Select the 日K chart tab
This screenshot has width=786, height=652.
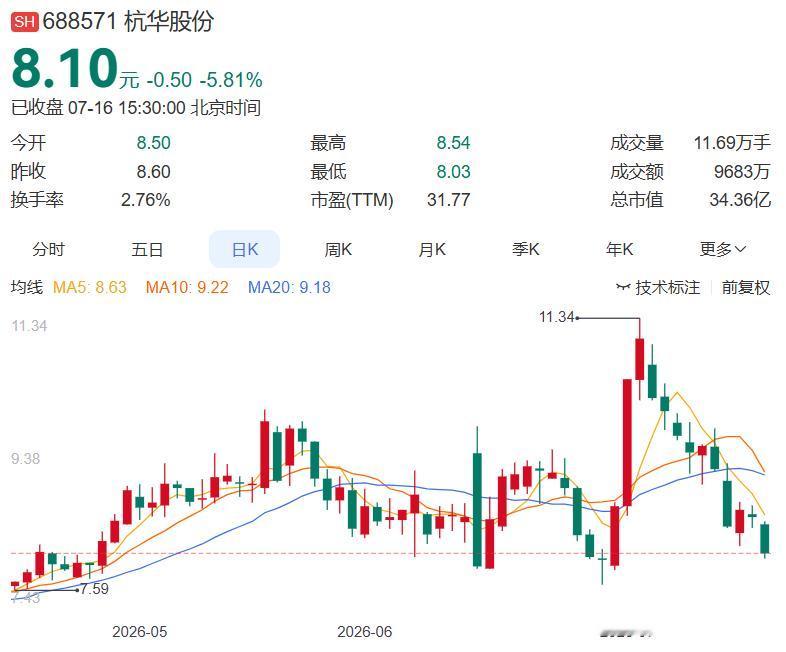tap(245, 249)
